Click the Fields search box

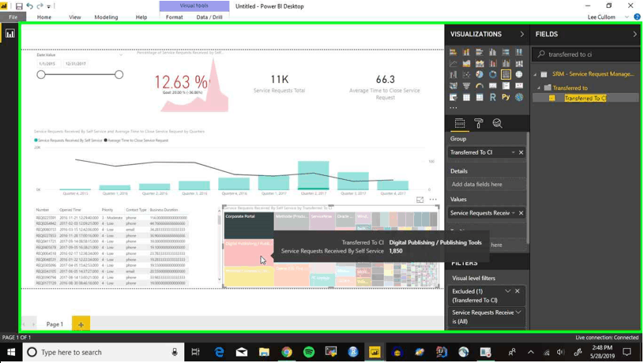[x=586, y=54]
